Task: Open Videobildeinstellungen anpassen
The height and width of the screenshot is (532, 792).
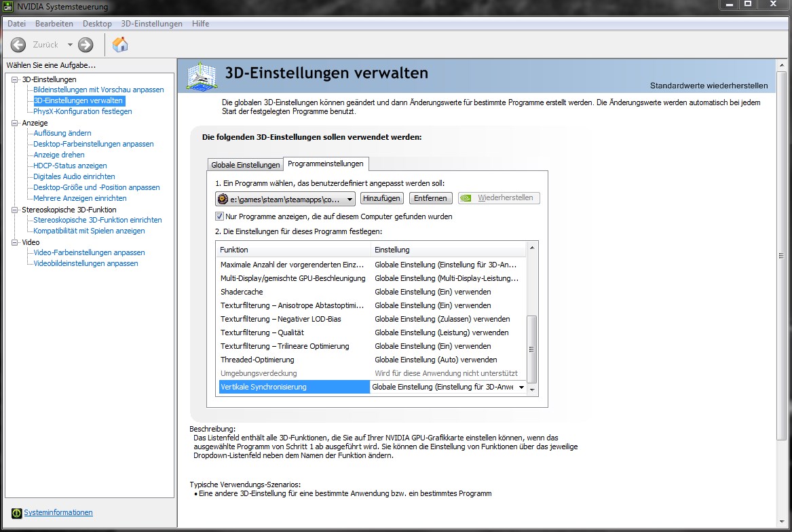Action: 86,264
